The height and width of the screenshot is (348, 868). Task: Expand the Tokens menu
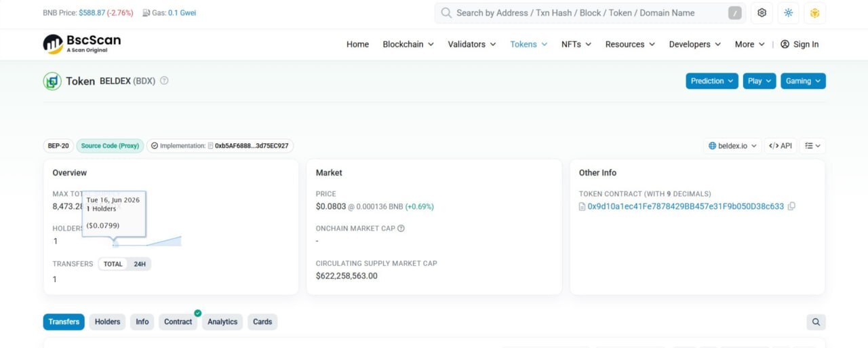click(528, 44)
